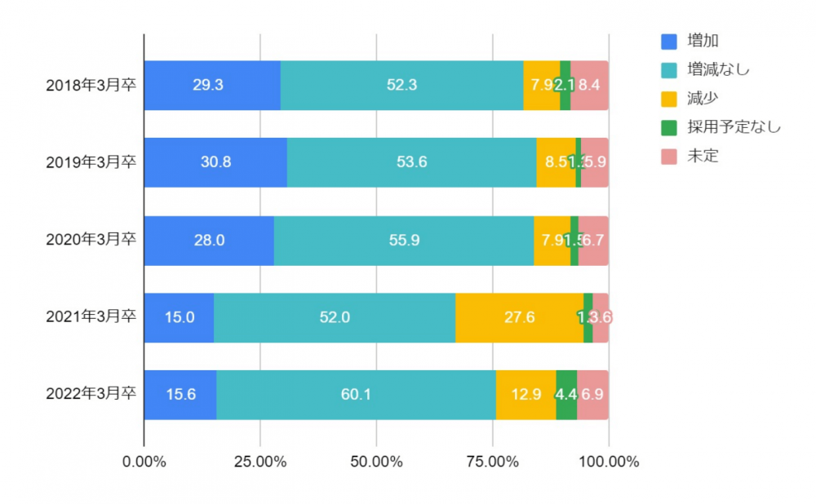Click the 27.6 yellow bar segment

(x=519, y=317)
